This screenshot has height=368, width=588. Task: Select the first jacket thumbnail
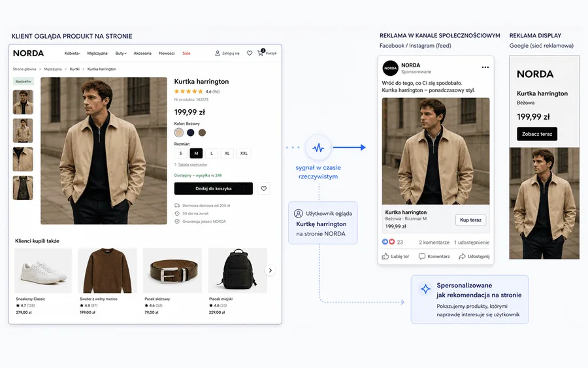click(23, 102)
